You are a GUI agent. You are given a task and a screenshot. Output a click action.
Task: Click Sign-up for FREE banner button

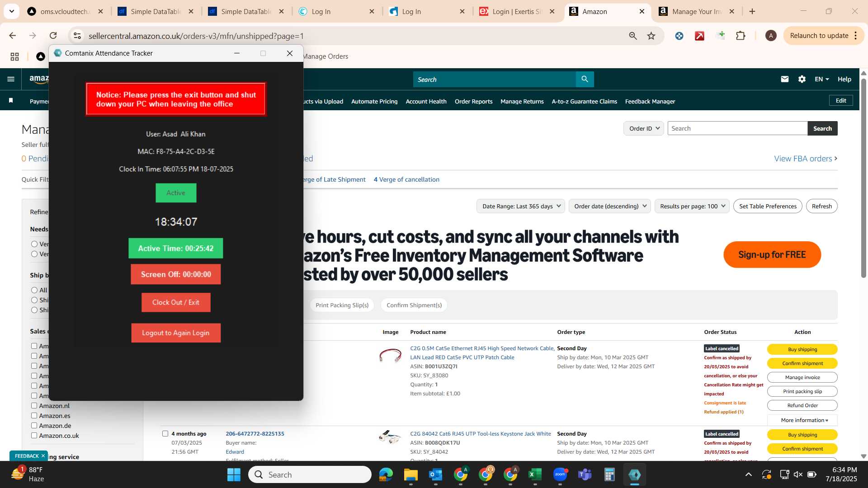tap(772, 254)
